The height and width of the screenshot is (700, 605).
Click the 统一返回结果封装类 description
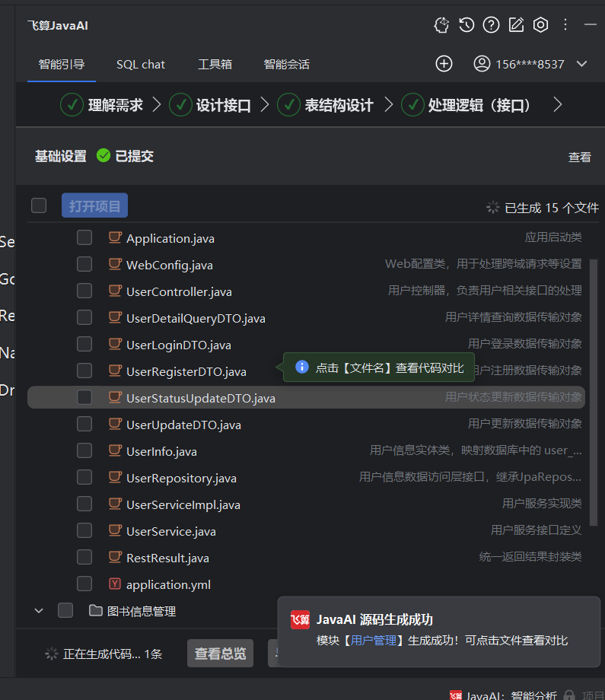pyautogui.click(x=530, y=557)
